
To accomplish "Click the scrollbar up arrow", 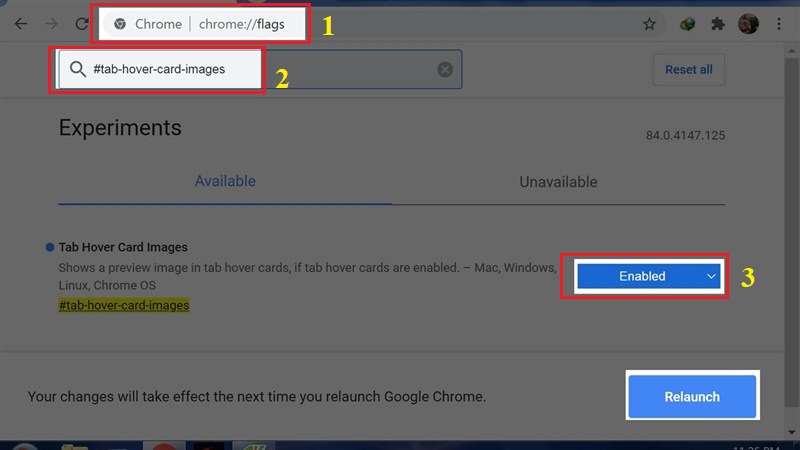I will pos(791,51).
